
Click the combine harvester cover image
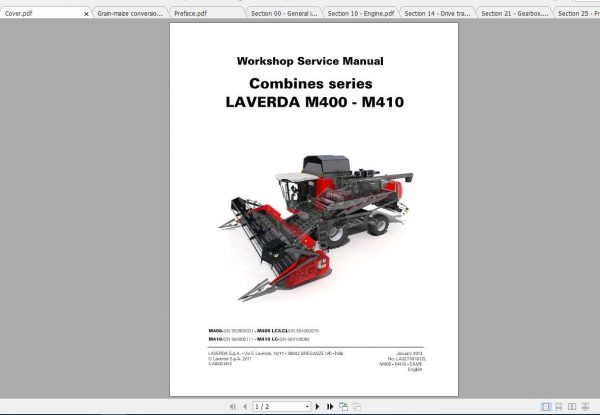pos(316,227)
